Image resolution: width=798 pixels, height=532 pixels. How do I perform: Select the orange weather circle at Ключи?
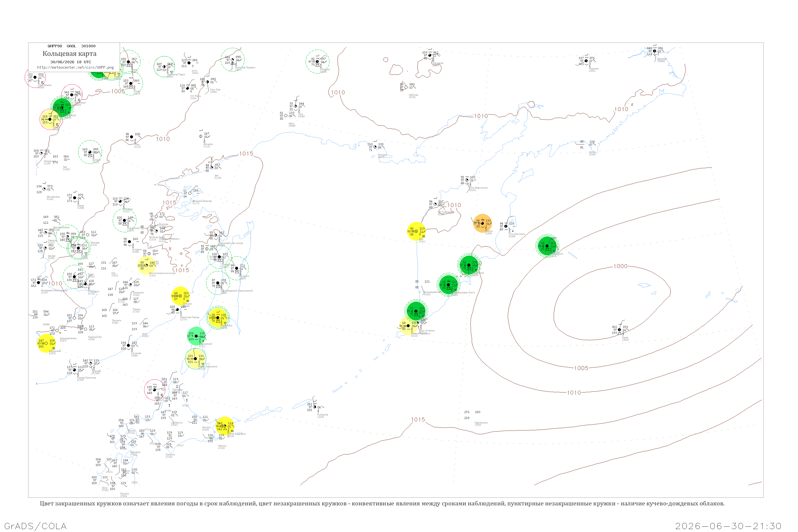[483, 223]
